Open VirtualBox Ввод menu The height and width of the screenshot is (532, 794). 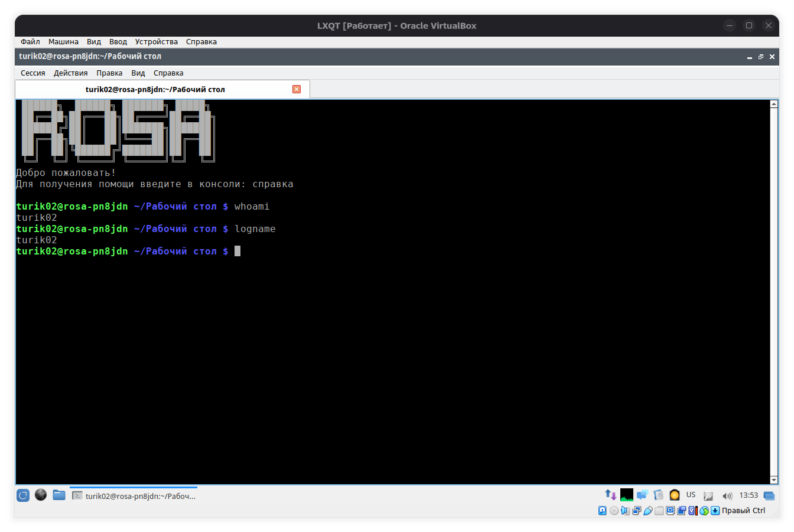point(118,42)
